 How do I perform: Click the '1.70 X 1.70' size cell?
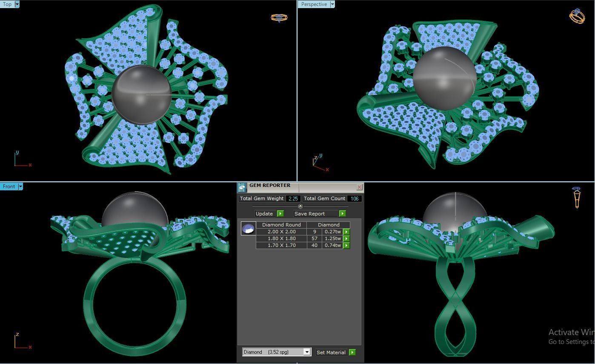tap(281, 245)
